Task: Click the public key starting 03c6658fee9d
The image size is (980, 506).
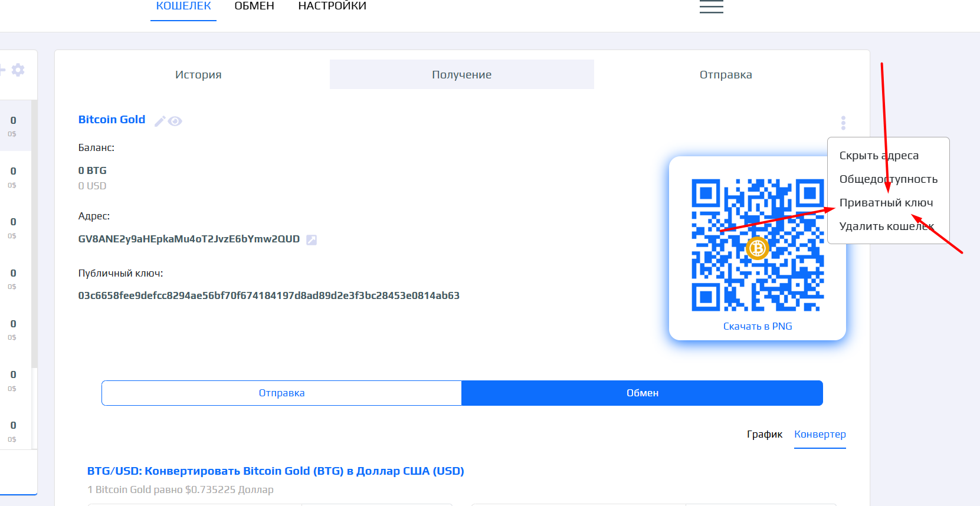Action: (x=268, y=295)
